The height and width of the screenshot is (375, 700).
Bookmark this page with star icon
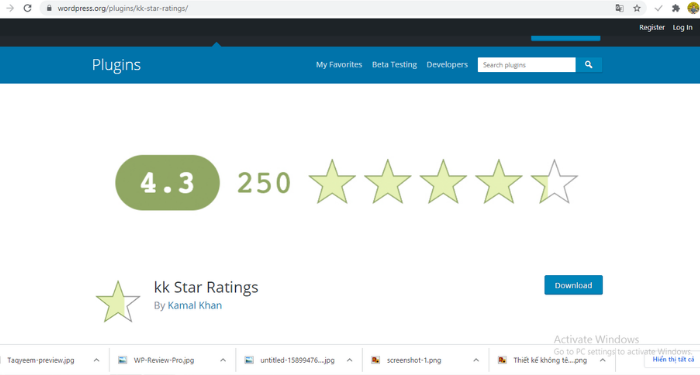(637, 8)
